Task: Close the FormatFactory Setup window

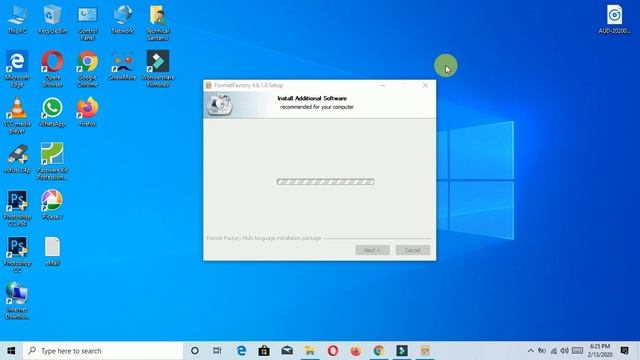Action: point(425,85)
